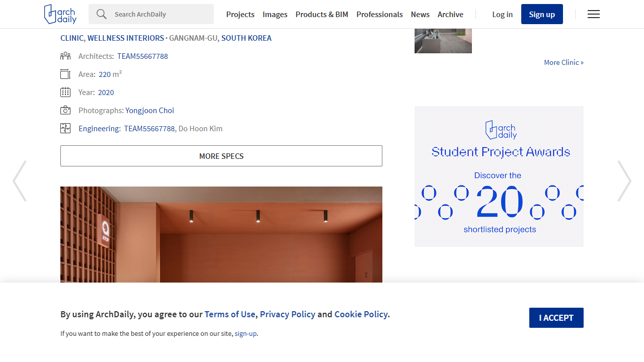Follow the More Clinic link
This screenshot has height=362, width=644.
(x=563, y=62)
